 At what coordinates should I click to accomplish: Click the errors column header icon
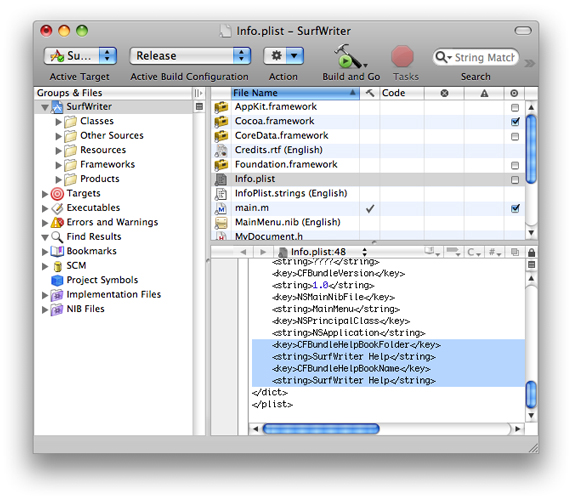(x=444, y=93)
